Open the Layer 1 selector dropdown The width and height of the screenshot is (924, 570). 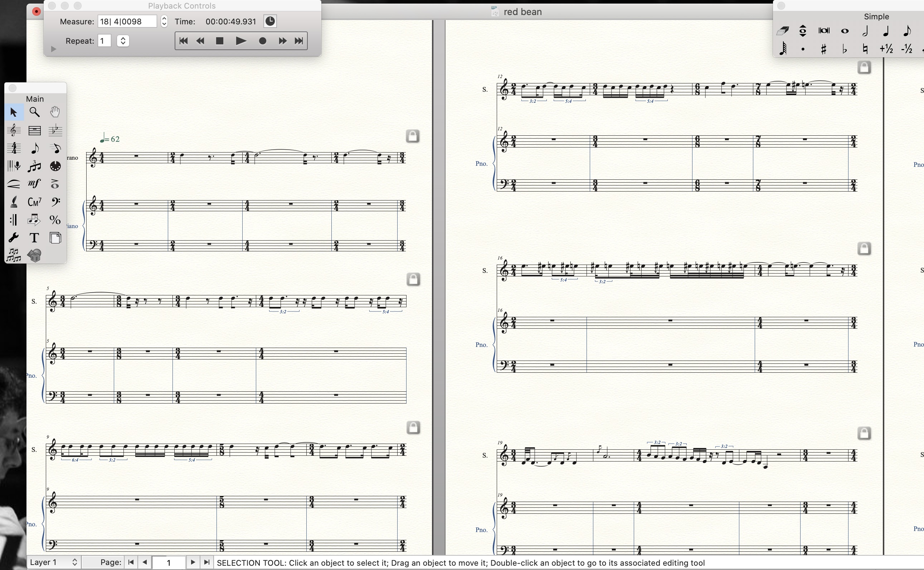pos(53,562)
